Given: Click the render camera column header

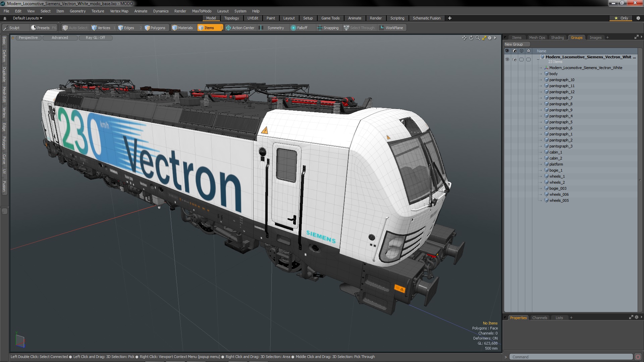Looking at the screenshot, I should [x=515, y=51].
